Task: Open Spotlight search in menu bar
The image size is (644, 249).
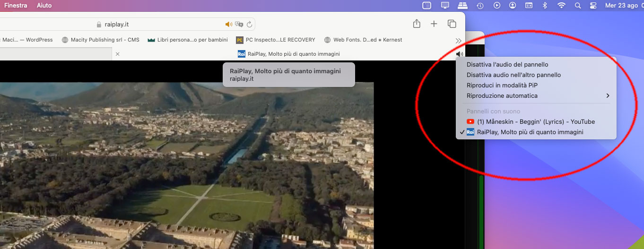Action: [x=577, y=5]
